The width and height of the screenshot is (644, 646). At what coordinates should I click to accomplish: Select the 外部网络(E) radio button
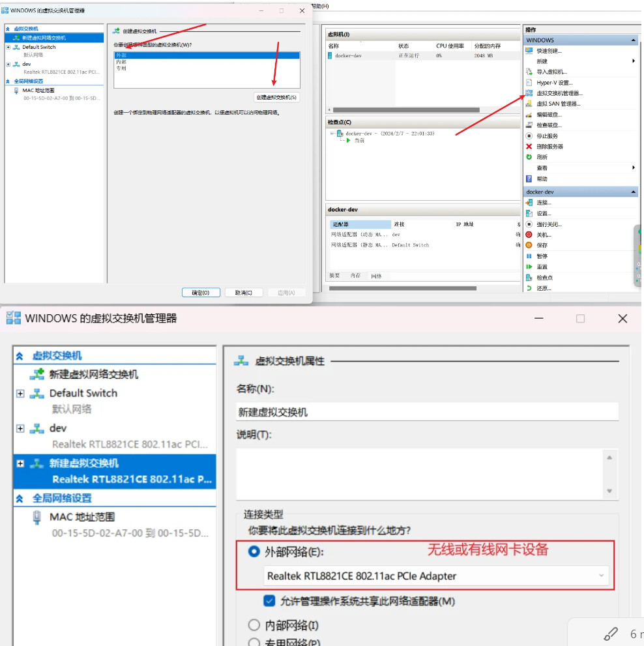pos(254,551)
